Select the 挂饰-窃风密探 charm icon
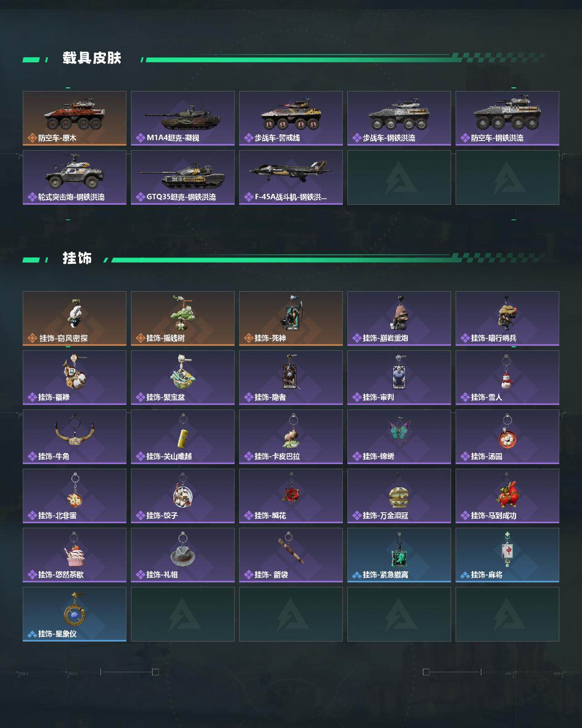This screenshot has width=582, height=728. coord(75,318)
